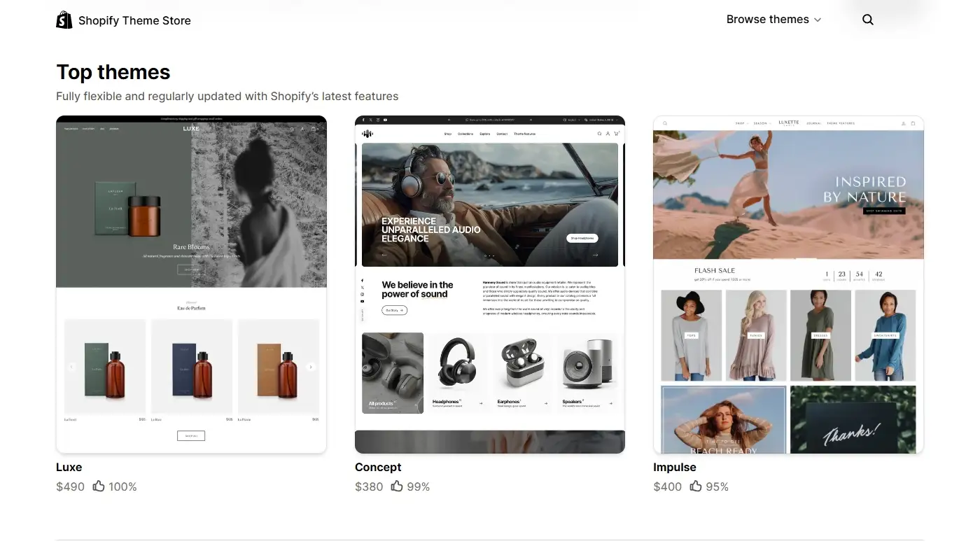Expand the SHOP dropdown in Impulse's navigation
The height and width of the screenshot is (560, 980).
740,123
